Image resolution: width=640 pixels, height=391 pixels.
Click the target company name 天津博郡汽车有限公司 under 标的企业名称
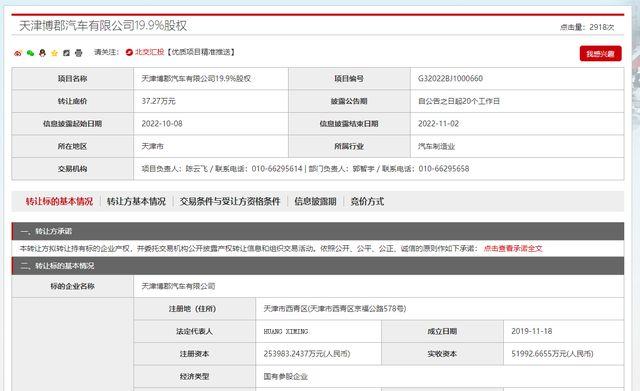[x=178, y=286]
